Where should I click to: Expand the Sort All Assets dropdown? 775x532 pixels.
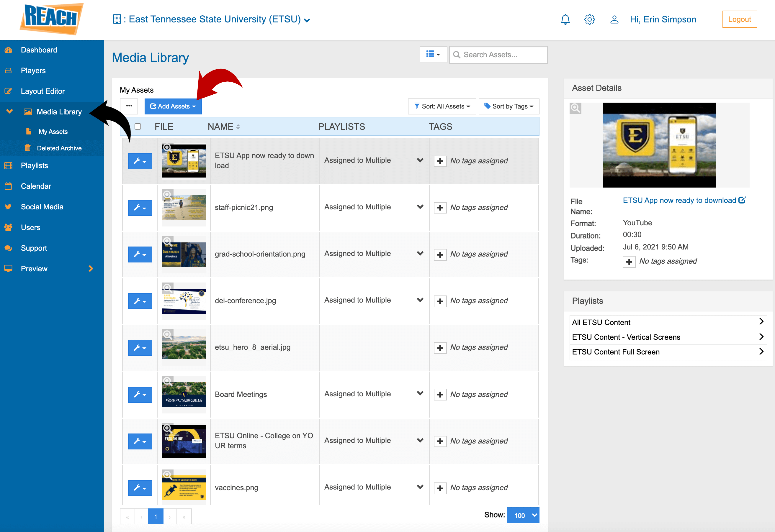click(x=442, y=106)
